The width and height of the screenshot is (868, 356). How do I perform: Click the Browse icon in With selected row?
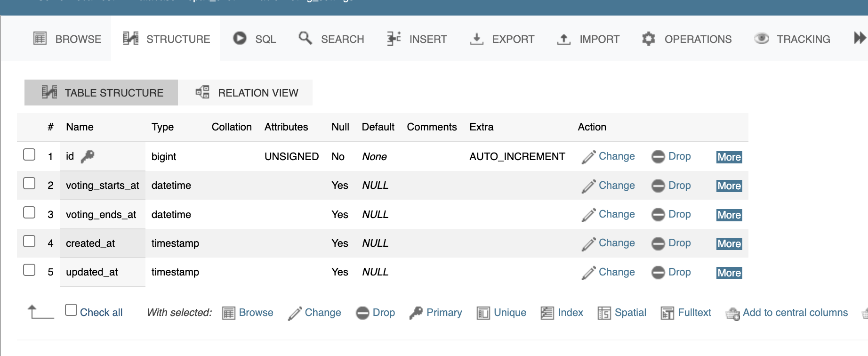click(x=228, y=313)
